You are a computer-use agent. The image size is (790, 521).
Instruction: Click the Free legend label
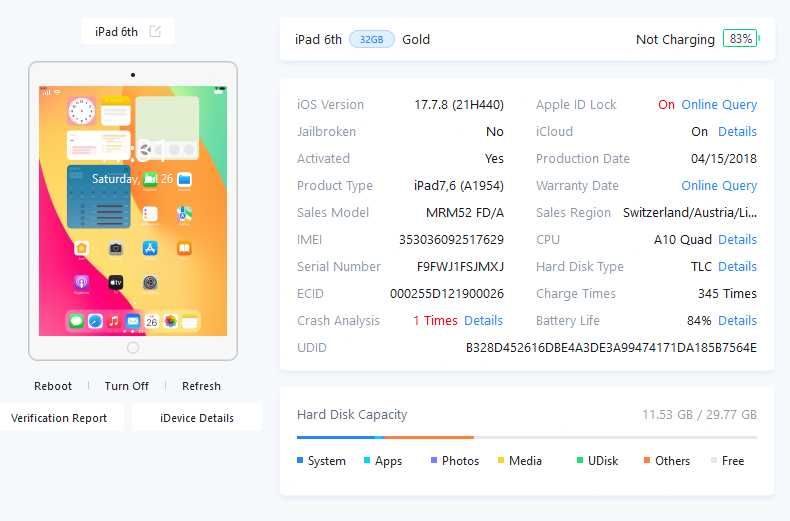(733, 461)
